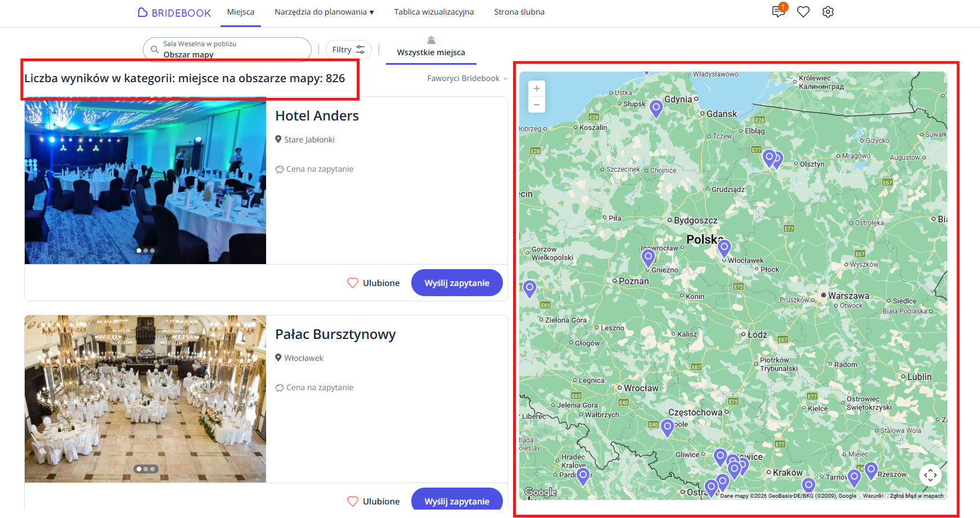This screenshot has width=980, height=518.
Task: Select the Wszystkie miejsca tab
Action: [x=431, y=52]
